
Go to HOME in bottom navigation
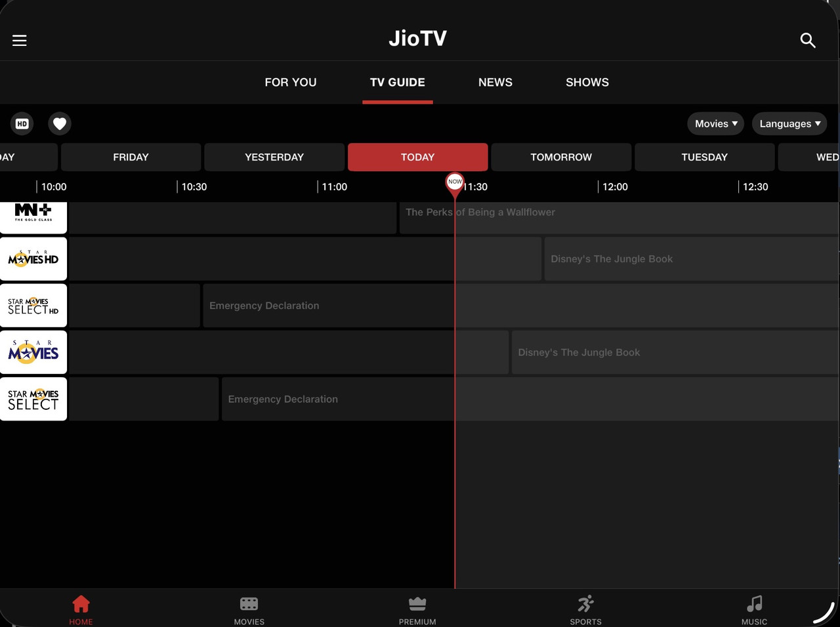(81, 610)
